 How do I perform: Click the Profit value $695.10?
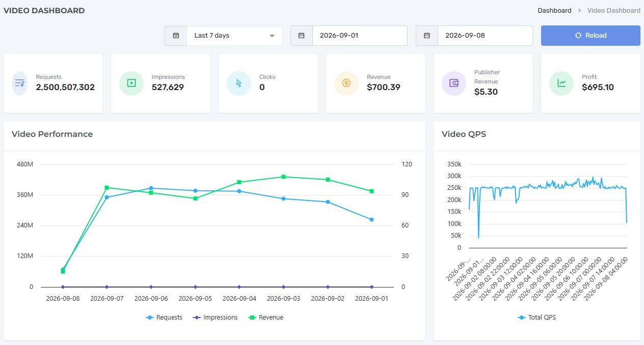[x=598, y=88]
